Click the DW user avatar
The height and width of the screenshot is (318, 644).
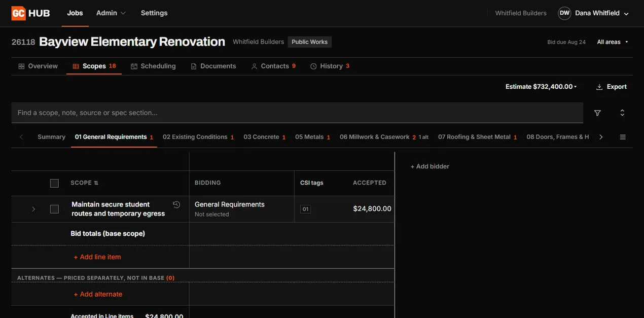coord(564,13)
